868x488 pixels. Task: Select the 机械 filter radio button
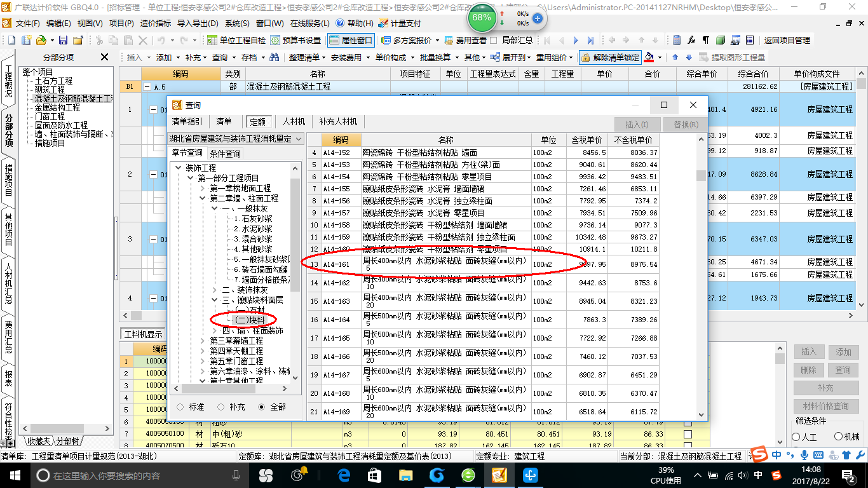(x=838, y=437)
